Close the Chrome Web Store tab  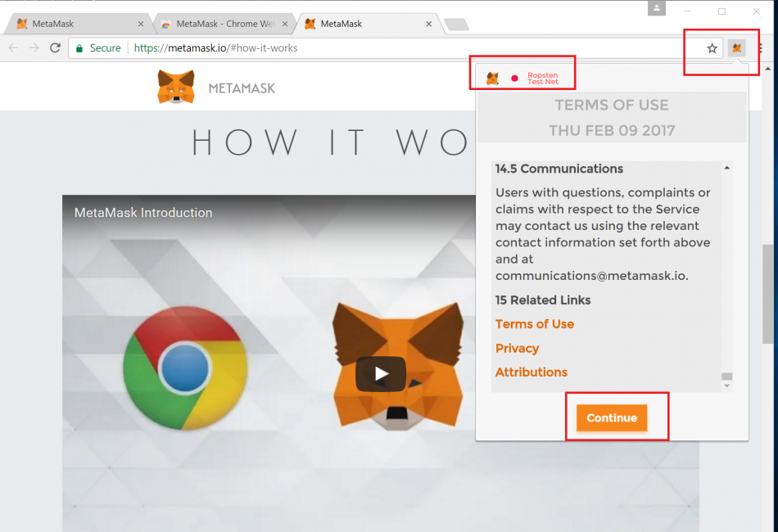pyautogui.click(x=285, y=24)
